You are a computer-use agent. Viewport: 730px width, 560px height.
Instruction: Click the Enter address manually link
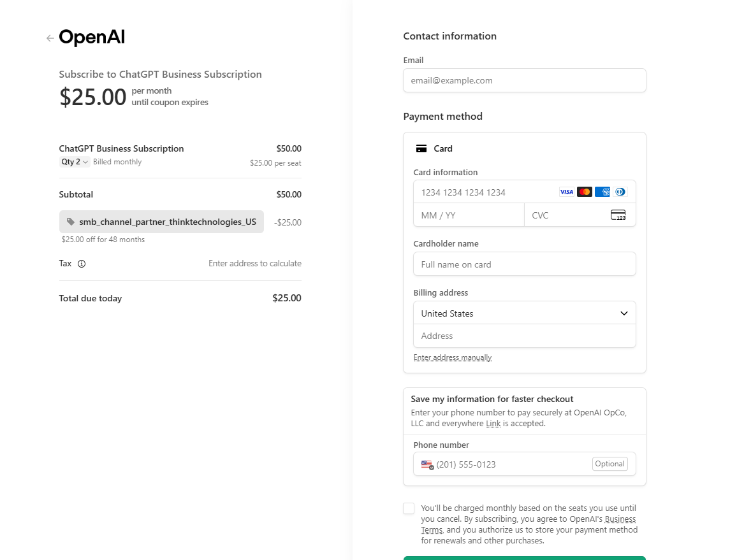pos(453,357)
